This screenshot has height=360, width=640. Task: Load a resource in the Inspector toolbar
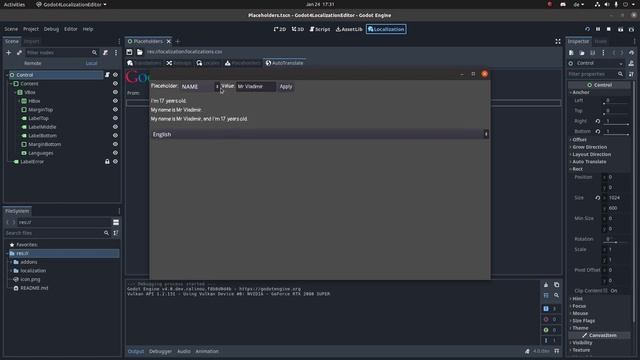coord(582,53)
